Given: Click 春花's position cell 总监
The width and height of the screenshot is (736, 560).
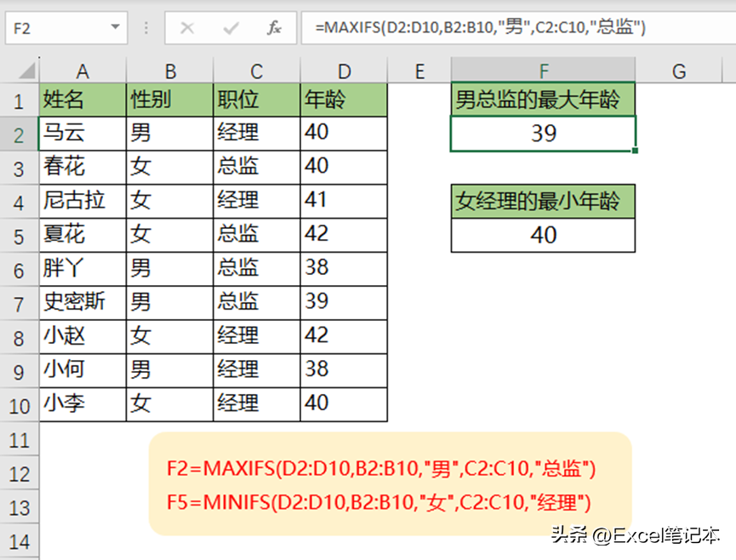Looking at the screenshot, I should pyautogui.click(x=257, y=168).
